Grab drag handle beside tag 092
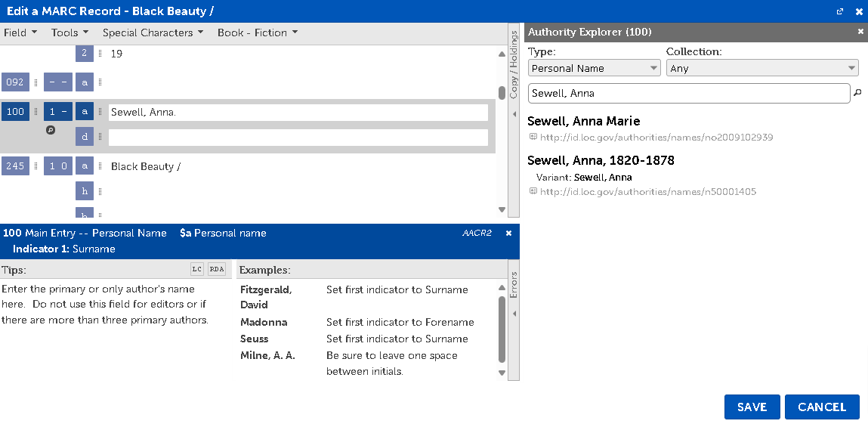 point(36,82)
